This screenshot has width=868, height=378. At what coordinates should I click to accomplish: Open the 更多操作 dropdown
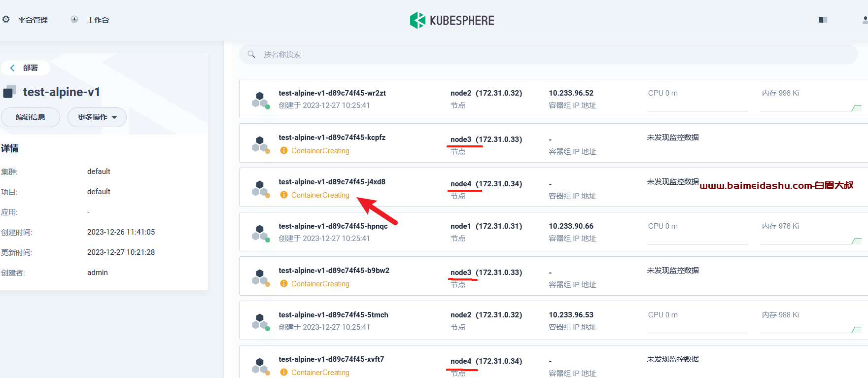pyautogui.click(x=97, y=117)
